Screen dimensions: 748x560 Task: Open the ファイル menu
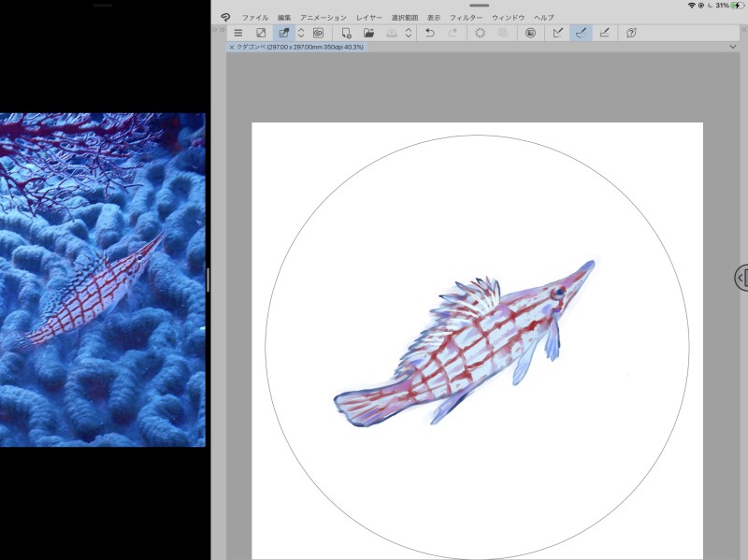pyautogui.click(x=255, y=18)
